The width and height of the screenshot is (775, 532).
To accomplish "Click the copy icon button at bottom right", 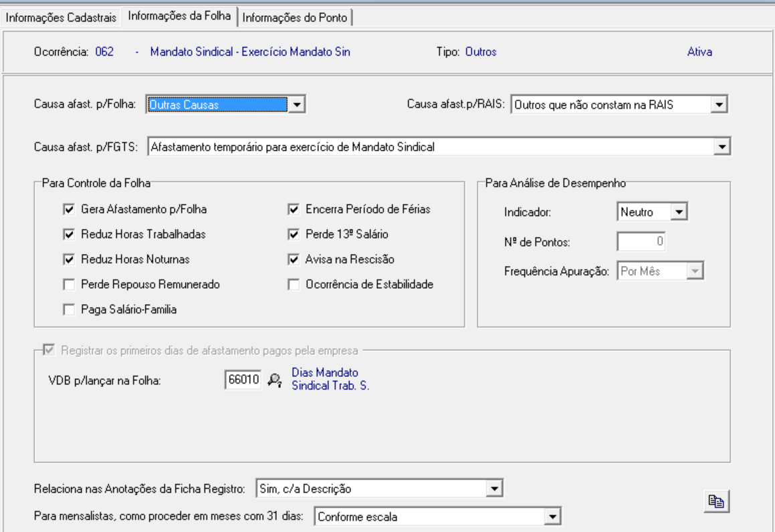I will tap(716, 501).
